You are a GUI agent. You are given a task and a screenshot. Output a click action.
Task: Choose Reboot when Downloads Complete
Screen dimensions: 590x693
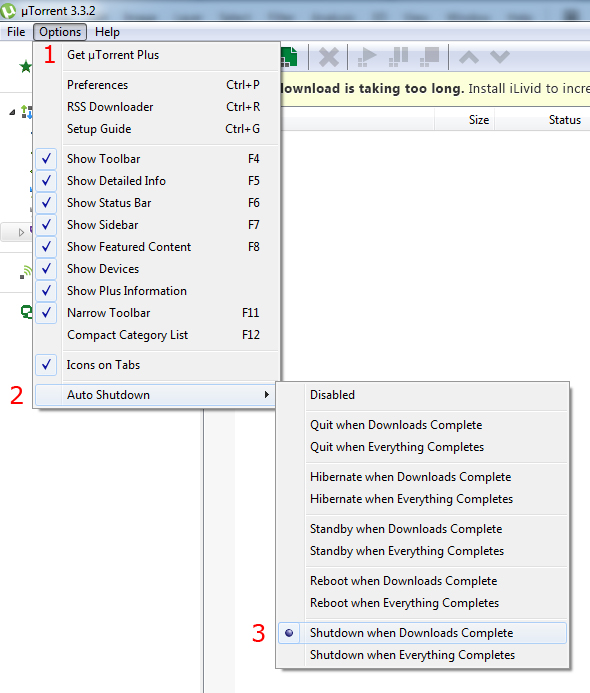[422, 581]
